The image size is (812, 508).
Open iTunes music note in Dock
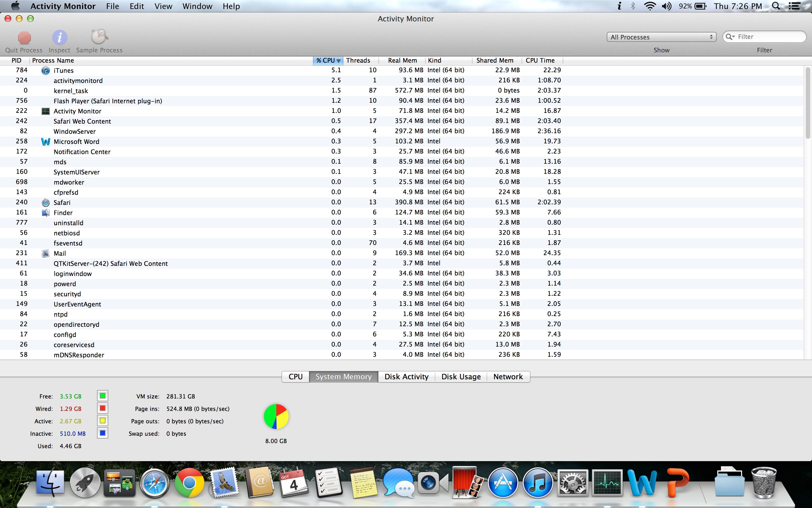[538, 483]
